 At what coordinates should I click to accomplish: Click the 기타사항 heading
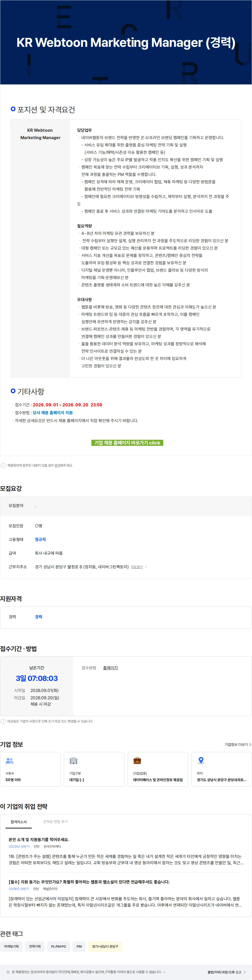31,391
